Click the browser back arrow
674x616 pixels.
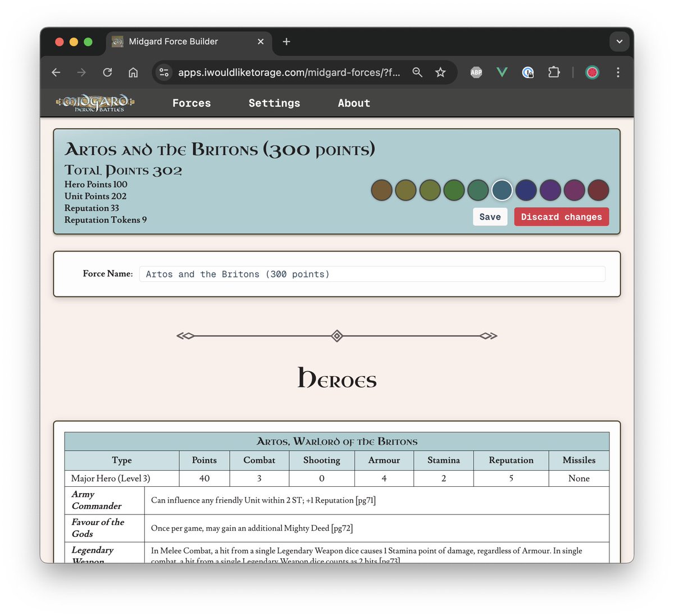(x=56, y=72)
